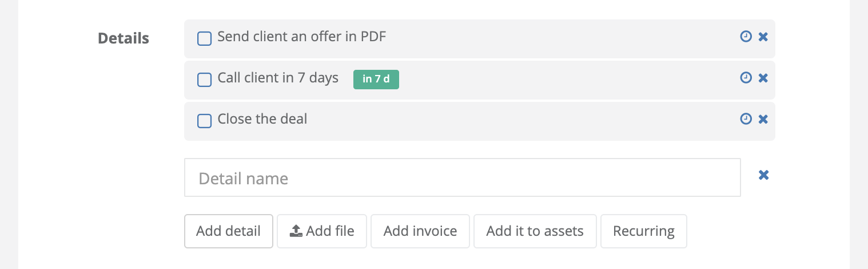The image size is (868, 269).
Task: Select the Recurring button
Action: pos(644,231)
